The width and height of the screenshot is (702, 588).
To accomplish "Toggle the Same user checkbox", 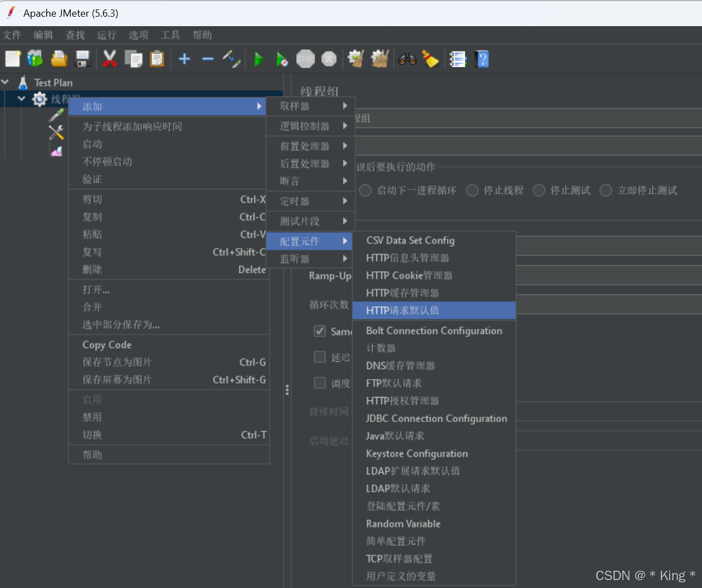I will point(320,331).
